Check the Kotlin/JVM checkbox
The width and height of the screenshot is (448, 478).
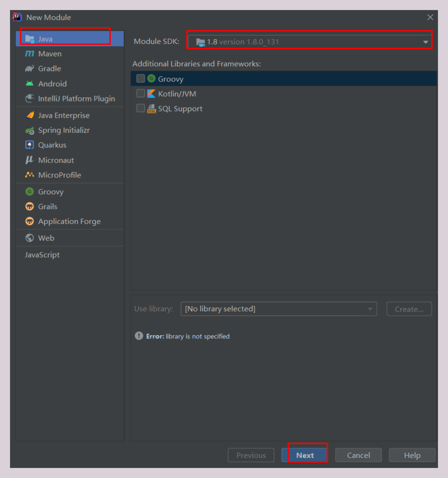coord(140,94)
